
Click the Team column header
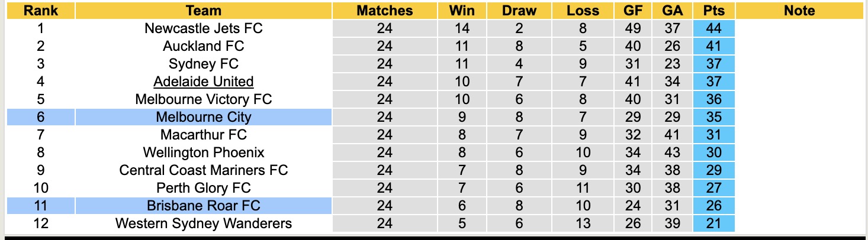pos(203,11)
